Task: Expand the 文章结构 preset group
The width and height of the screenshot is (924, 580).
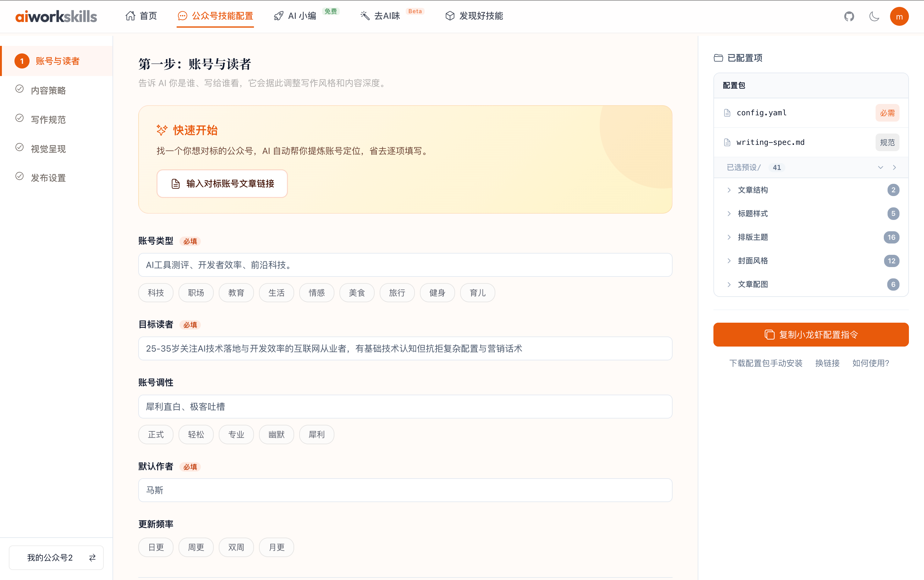Action: pyautogui.click(x=811, y=190)
